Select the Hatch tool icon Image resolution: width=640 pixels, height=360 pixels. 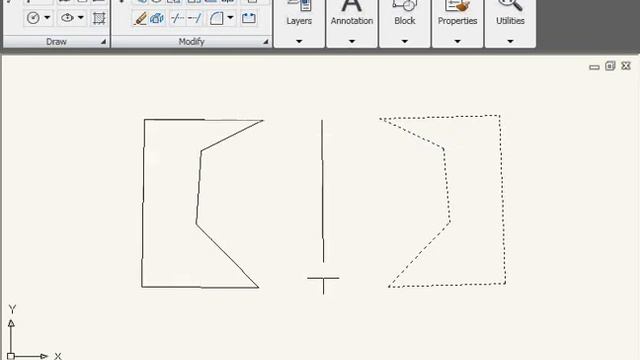coord(98,18)
